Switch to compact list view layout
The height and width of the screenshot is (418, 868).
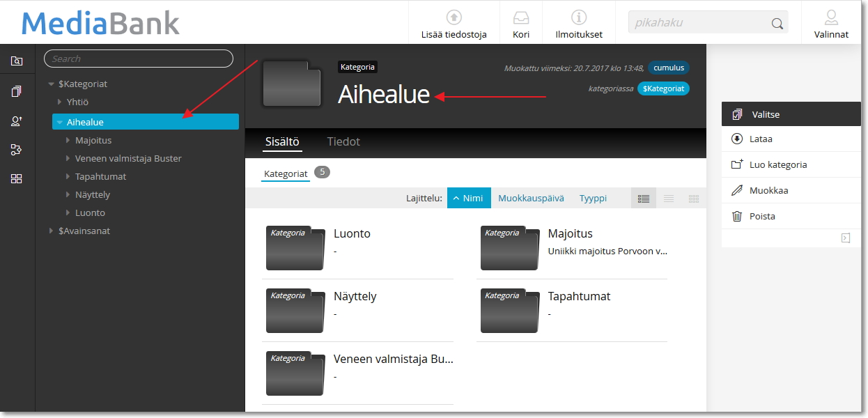pos(669,199)
